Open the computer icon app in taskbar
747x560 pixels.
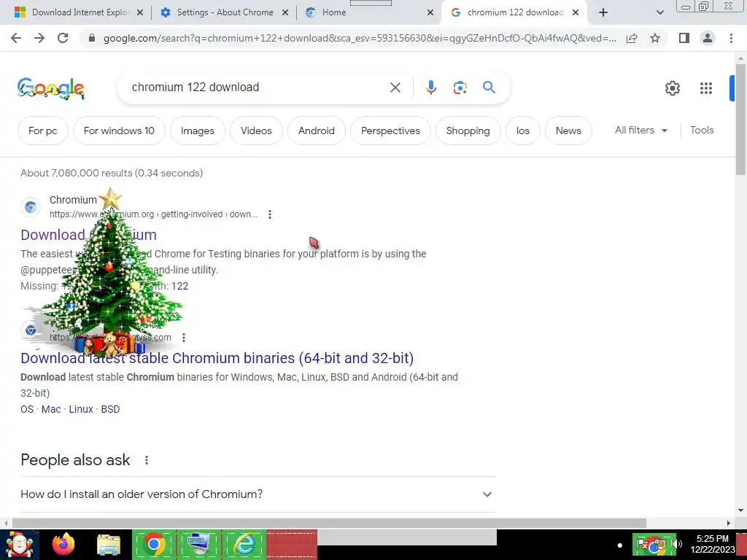(198, 544)
